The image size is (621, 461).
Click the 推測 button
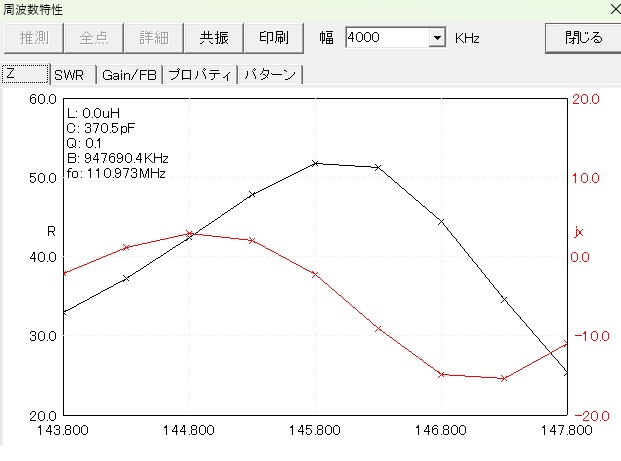[x=33, y=38]
